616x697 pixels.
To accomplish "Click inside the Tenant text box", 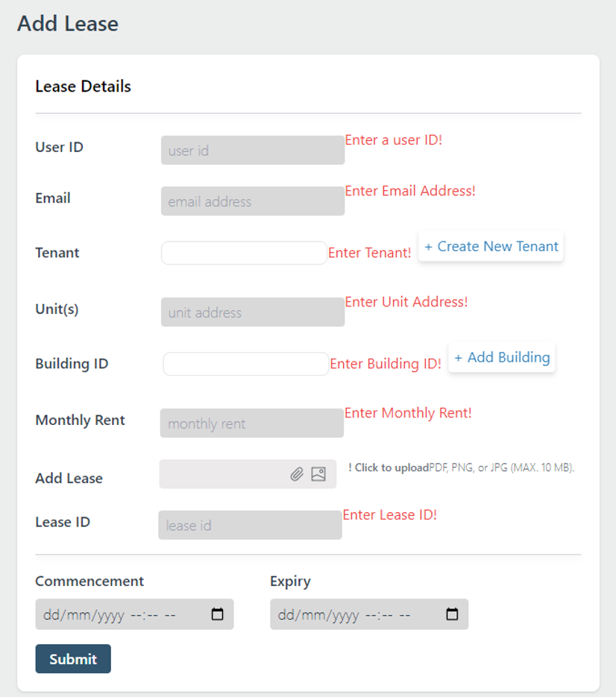I will [242, 253].
